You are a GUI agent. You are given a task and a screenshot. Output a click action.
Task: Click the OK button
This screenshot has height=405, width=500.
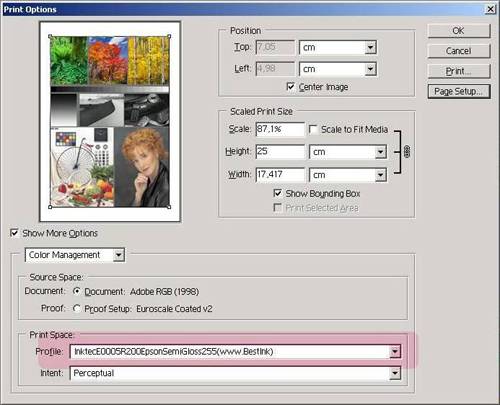[459, 31]
